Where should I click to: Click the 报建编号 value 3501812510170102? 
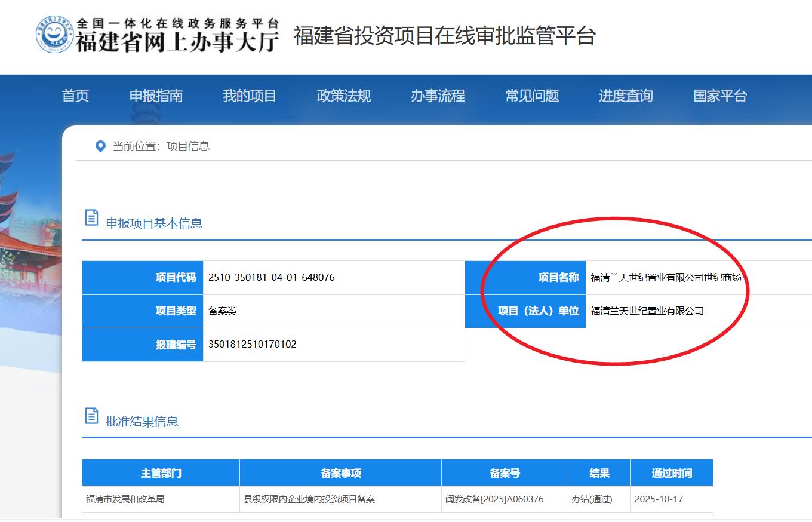(x=252, y=345)
